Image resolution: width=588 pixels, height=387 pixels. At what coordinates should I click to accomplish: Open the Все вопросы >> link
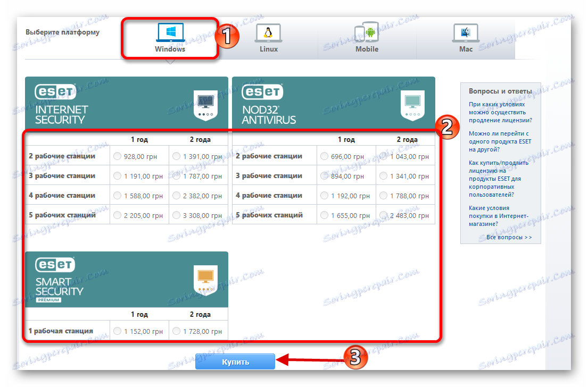click(x=509, y=237)
